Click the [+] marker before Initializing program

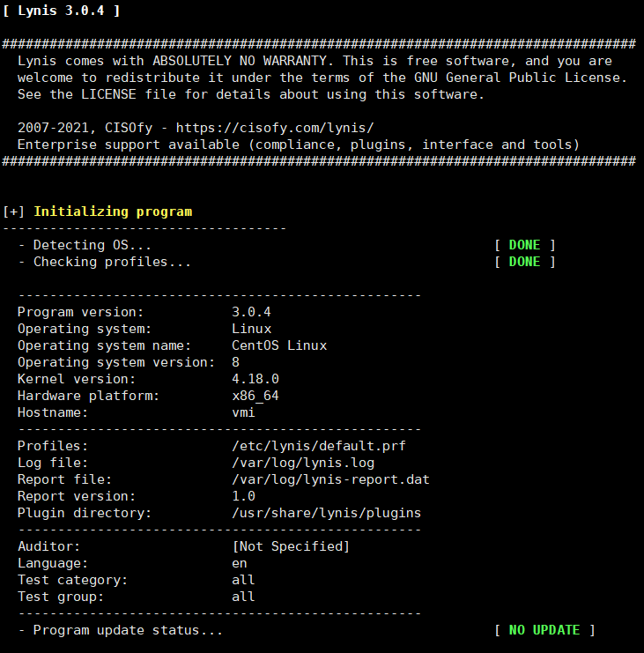point(13,211)
